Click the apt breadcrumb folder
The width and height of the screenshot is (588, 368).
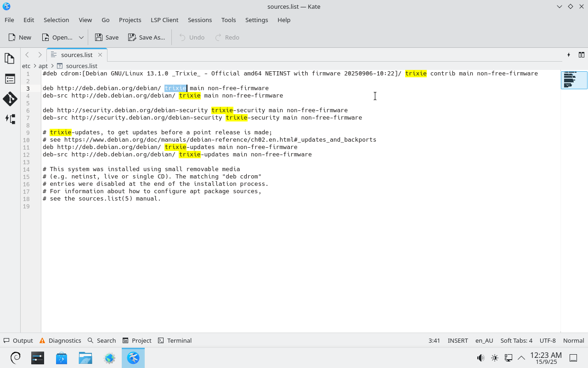[x=43, y=66]
